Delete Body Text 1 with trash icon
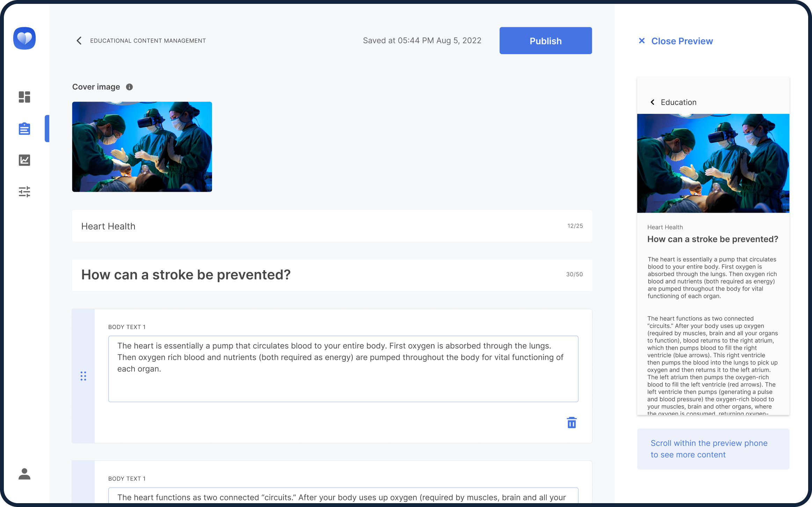The width and height of the screenshot is (812, 507). point(571,422)
